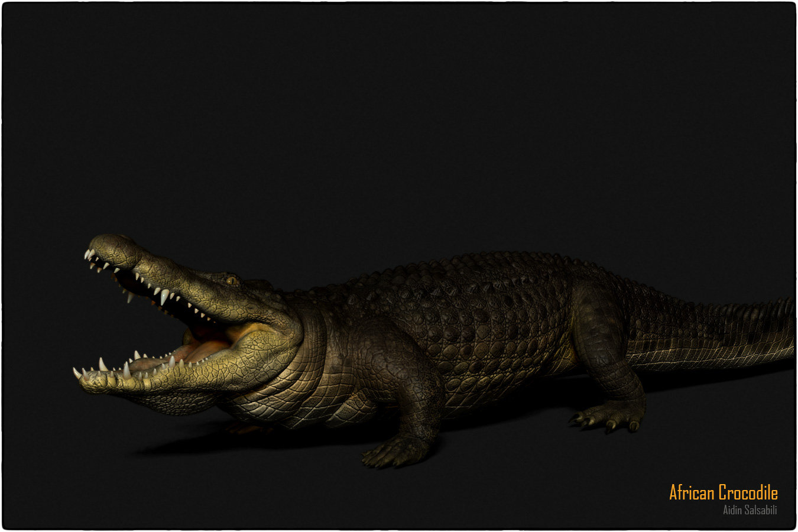This screenshot has width=798, height=532.
Task: Click the 'African Crocodile' title text
Action: (x=724, y=492)
